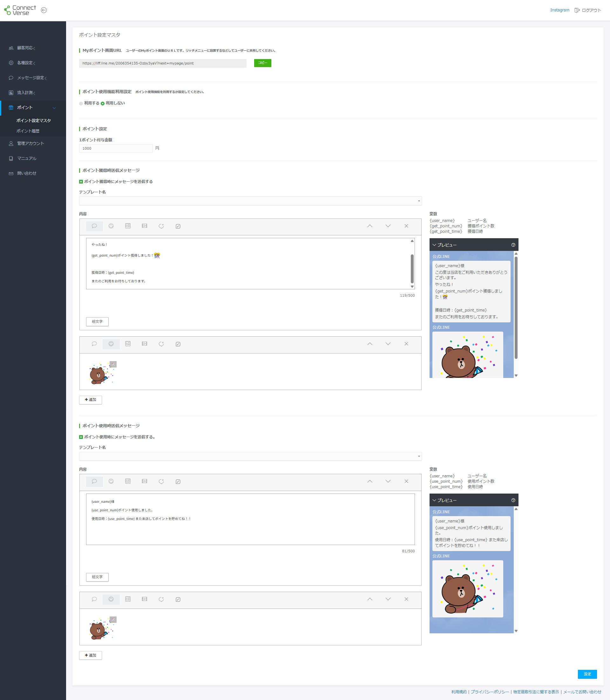Viewport: 610px width, 700px height.
Task: Click the point-usage preview scrollbar down arrow
Action: [516, 631]
